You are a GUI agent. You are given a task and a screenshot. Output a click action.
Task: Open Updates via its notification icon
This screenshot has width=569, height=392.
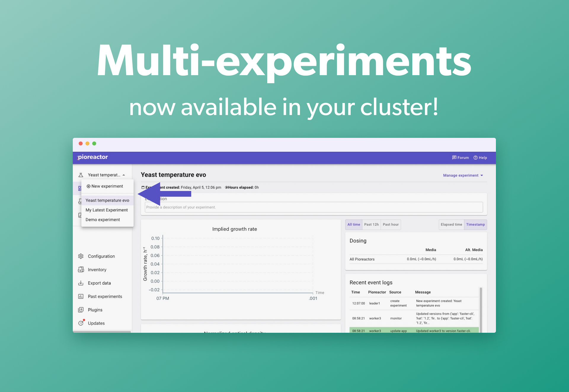tap(81, 323)
